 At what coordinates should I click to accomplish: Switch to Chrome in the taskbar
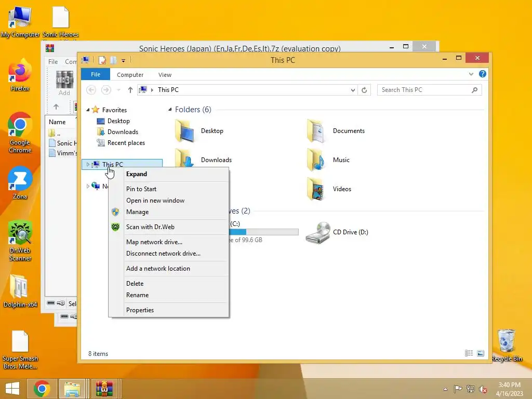[x=42, y=389]
